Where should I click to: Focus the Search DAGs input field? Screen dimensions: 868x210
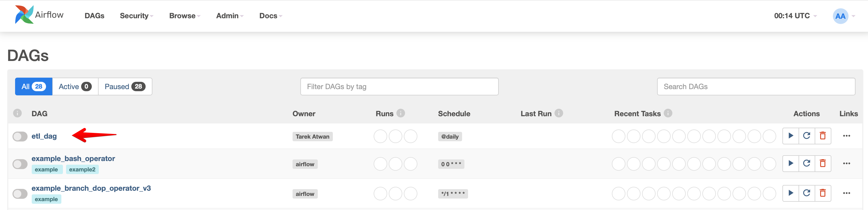[755, 87]
